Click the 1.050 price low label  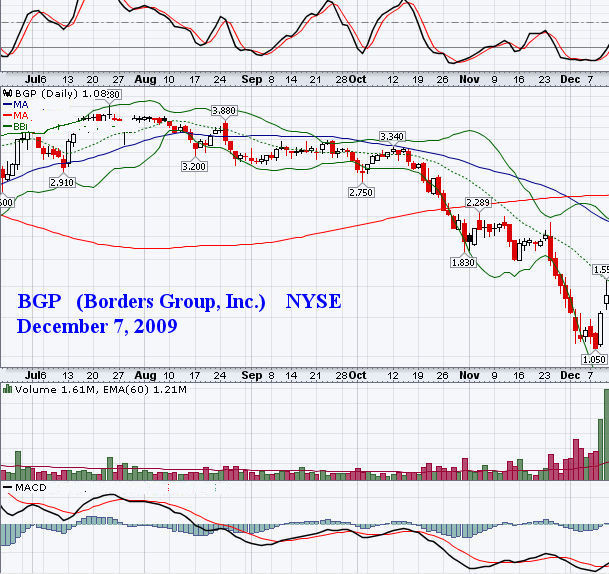pyautogui.click(x=594, y=360)
